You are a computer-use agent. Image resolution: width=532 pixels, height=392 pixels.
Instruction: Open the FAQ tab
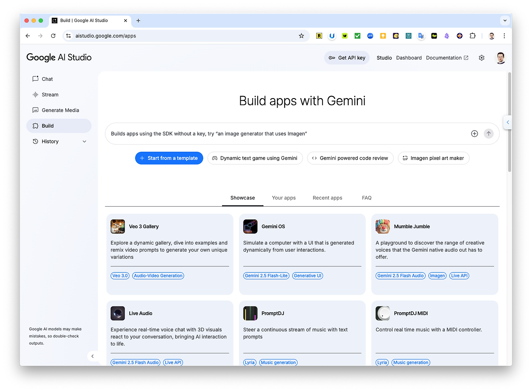point(367,198)
